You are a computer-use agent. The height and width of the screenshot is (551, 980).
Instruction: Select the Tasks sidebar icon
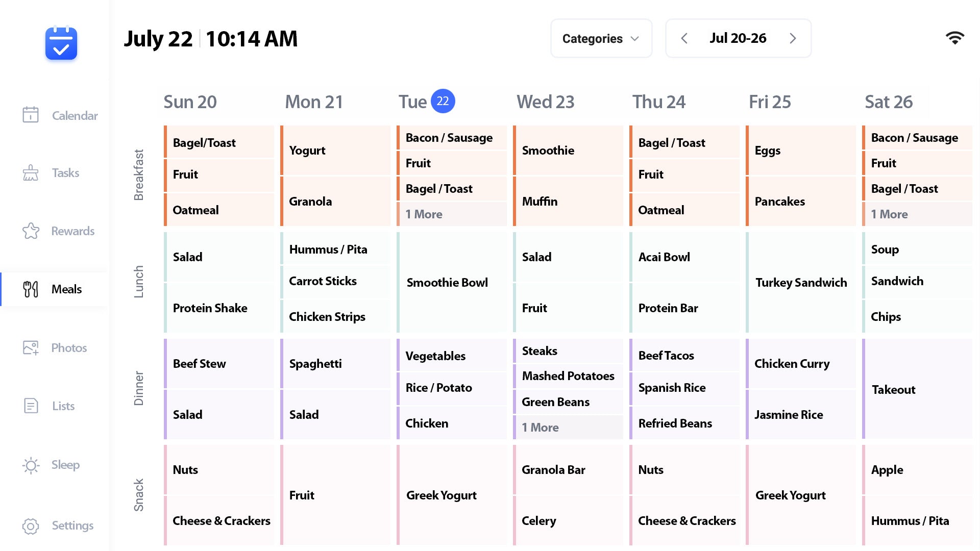(31, 173)
